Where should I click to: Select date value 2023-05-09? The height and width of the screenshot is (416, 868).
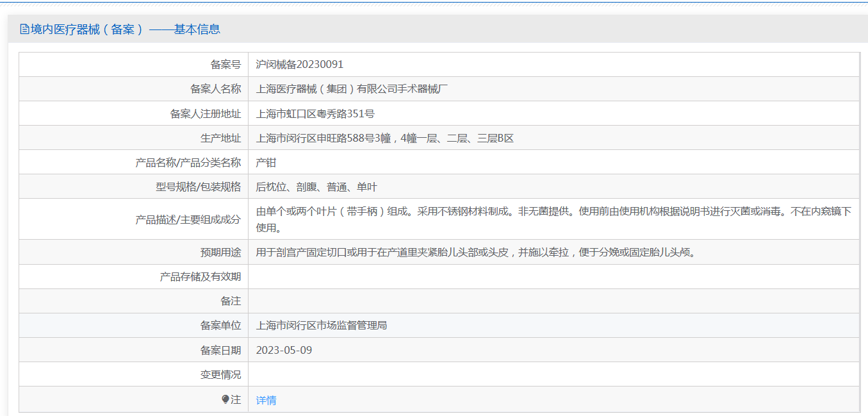point(284,350)
